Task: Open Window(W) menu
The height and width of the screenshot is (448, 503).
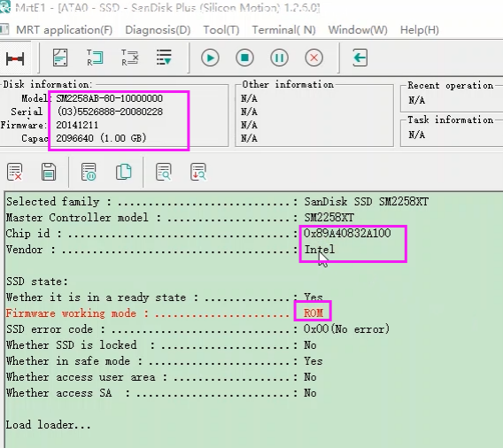Action: [x=358, y=30]
